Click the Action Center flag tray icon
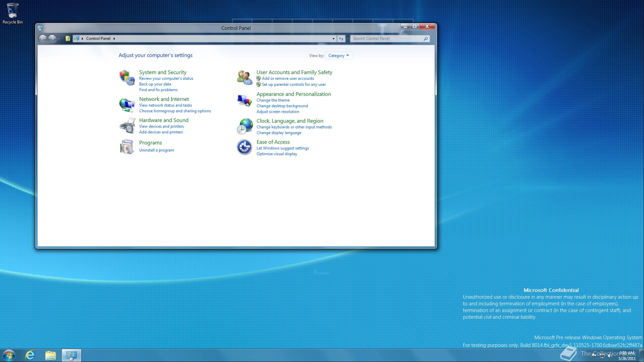 [594, 356]
